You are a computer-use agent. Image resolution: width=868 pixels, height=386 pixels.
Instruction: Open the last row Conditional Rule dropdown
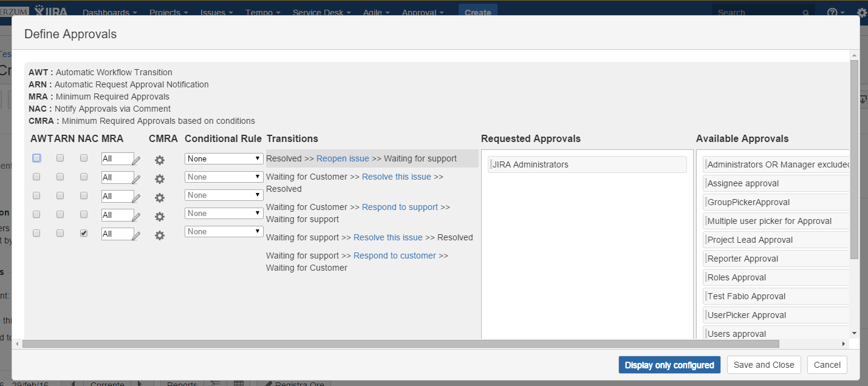(224, 232)
